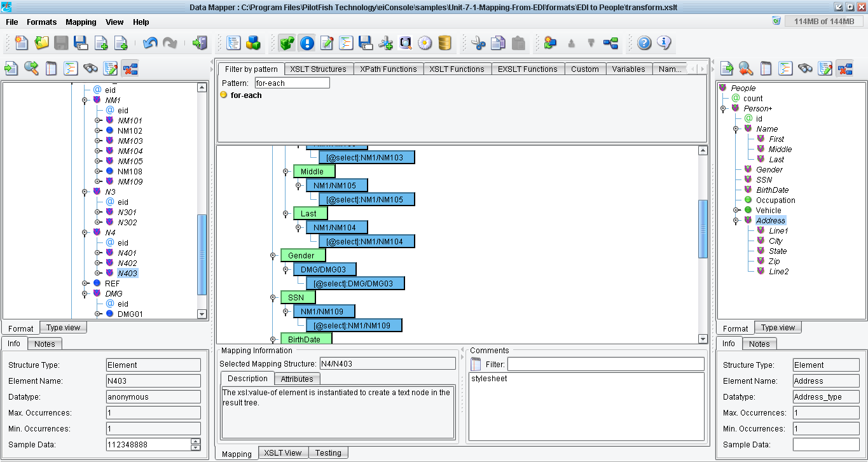Image resolution: width=868 pixels, height=462 pixels.
Task: Click the green arrow magnifier icon in left panel
Action: pos(31,68)
